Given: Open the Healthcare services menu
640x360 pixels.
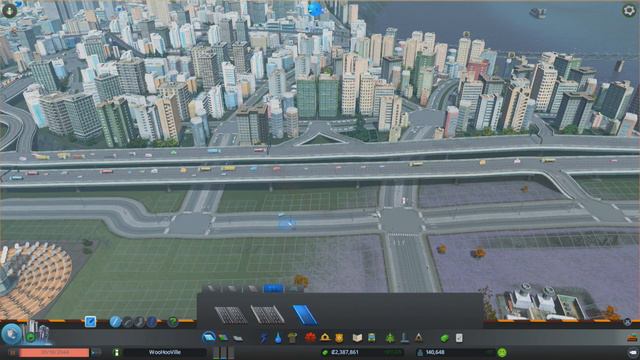Looking at the screenshot, I should (x=310, y=338).
